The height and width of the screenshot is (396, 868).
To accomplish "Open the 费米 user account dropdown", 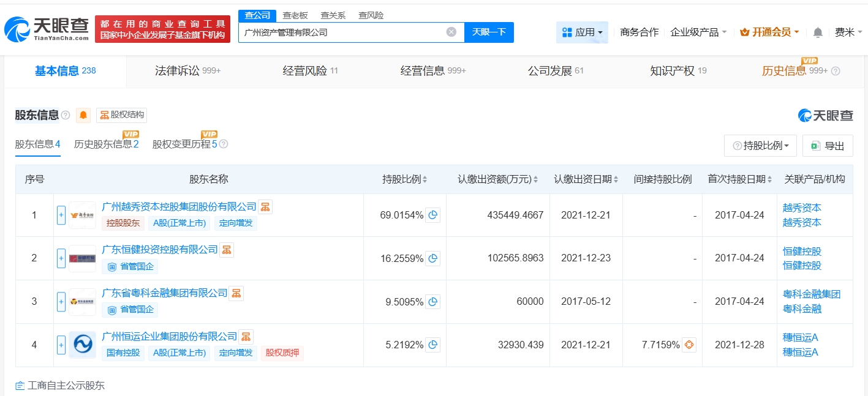I will click(x=848, y=32).
